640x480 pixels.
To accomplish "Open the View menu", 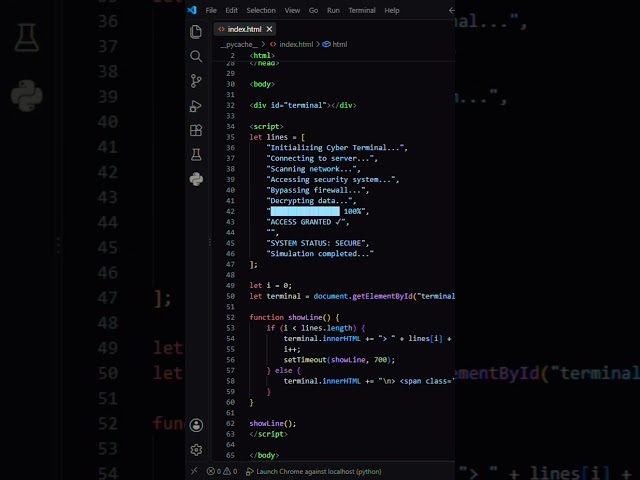I will (x=292, y=11).
